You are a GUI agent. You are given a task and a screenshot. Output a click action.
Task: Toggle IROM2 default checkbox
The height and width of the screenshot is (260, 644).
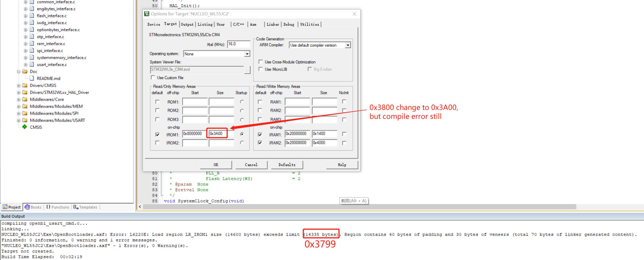(157, 143)
